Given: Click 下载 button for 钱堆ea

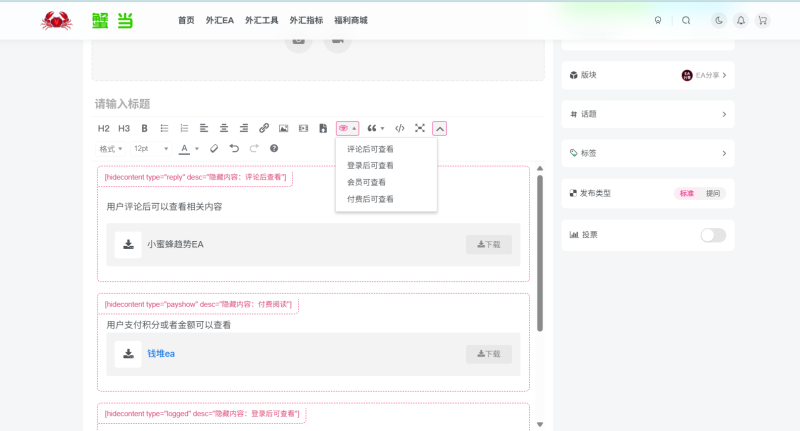Looking at the screenshot, I should [x=489, y=354].
